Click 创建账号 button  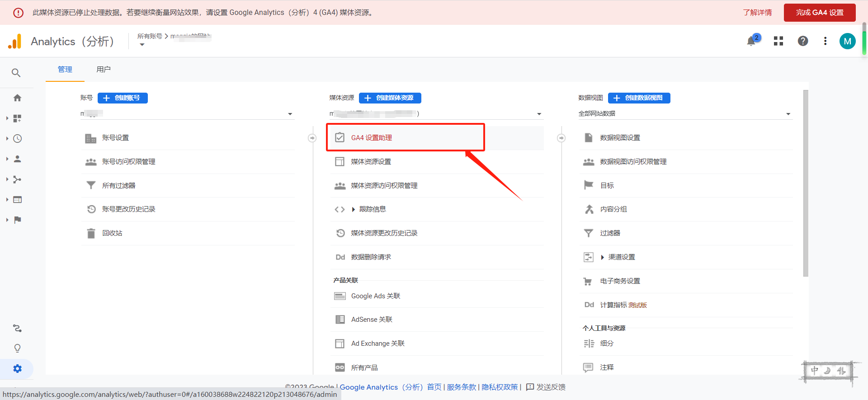pyautogui.click(x=123, y=98)
